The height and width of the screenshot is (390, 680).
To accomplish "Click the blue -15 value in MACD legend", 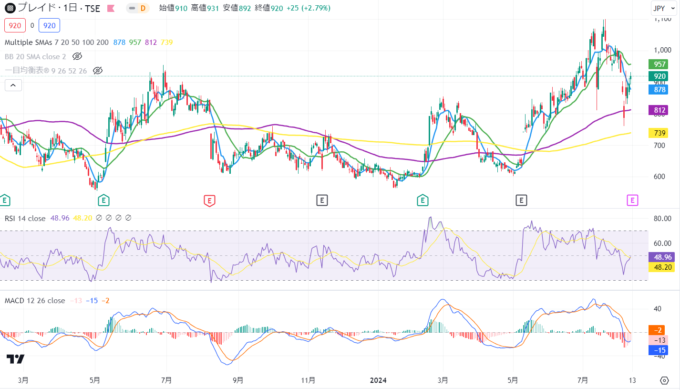I will coord(92,301).
